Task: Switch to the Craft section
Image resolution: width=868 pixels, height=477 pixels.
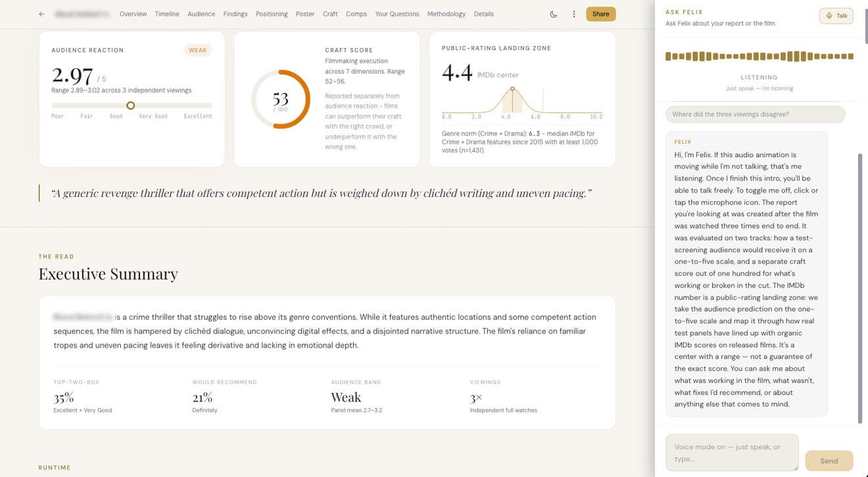Action: coord(330,14)
